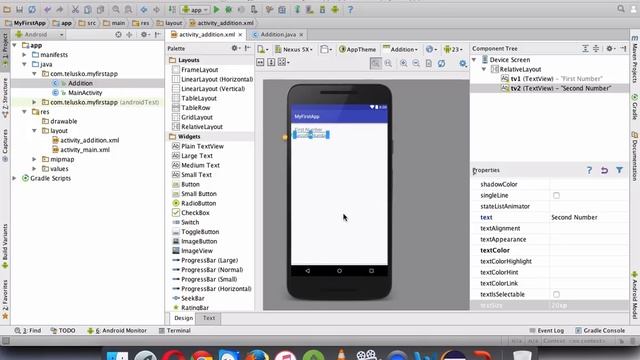Click the Zoom In icon in designer toolbar
640x360 pixels.
pos(403,63)
